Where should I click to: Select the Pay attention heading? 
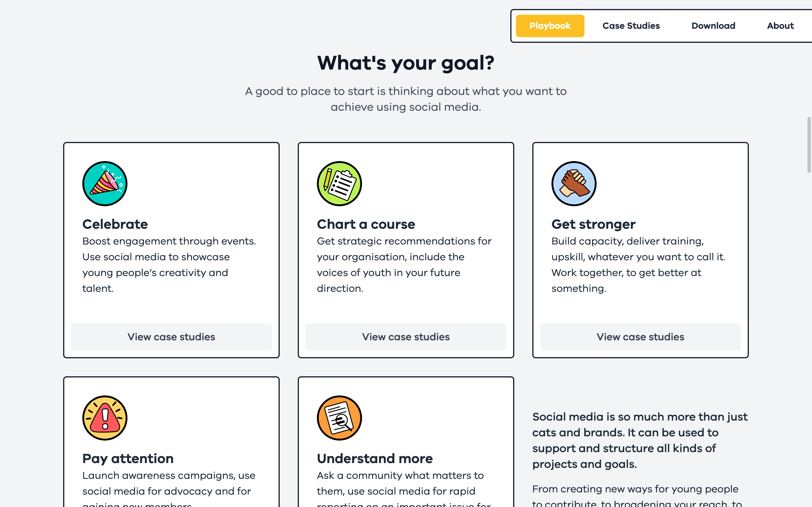128,458
